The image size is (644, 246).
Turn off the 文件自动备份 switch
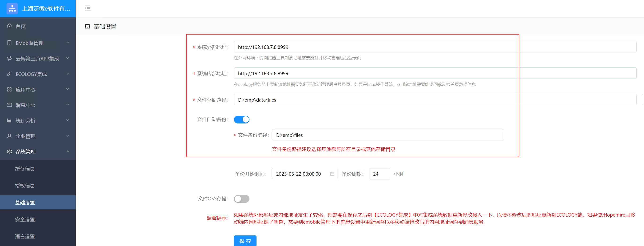pyautogui.click(x=242, y=119)
